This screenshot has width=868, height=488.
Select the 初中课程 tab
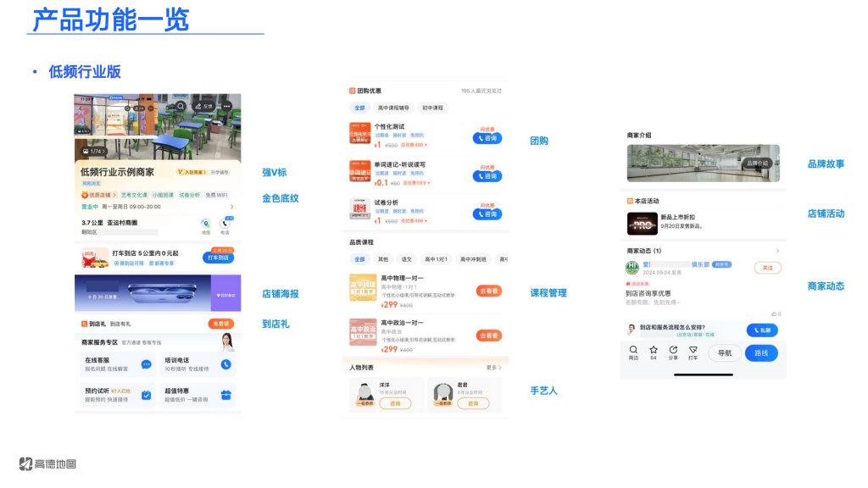pos(432,108)
